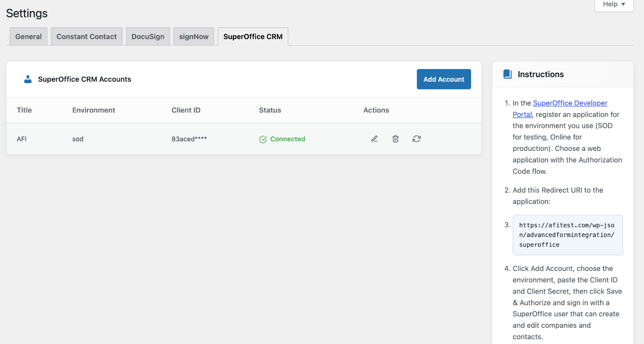
Task: Click the Add Account button
Action: pos(444,79)
